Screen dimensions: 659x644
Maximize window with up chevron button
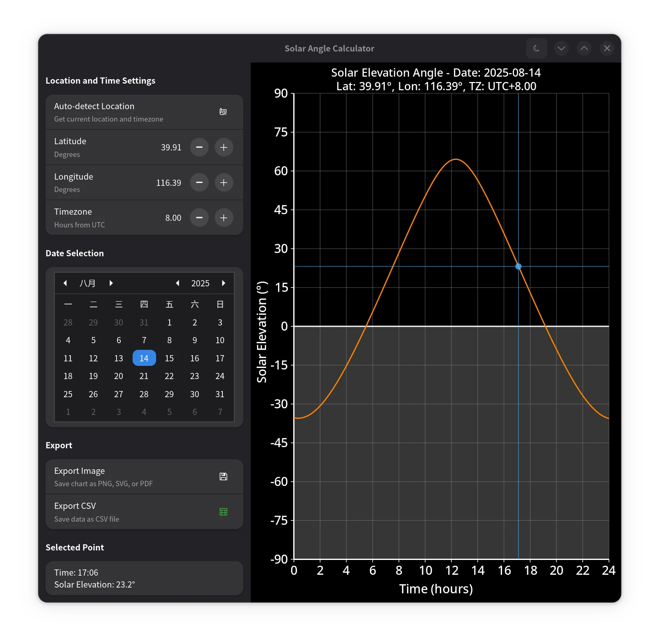[584, 48]
